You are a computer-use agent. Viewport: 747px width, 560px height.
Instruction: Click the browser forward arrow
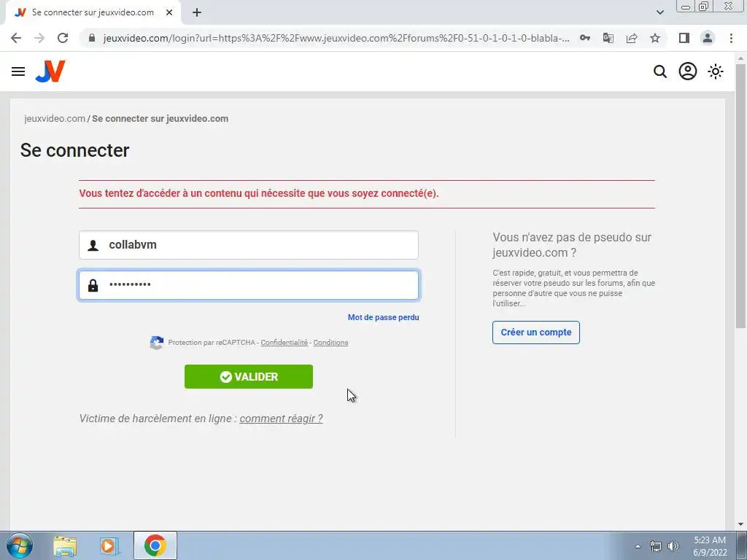coord(39,38)
